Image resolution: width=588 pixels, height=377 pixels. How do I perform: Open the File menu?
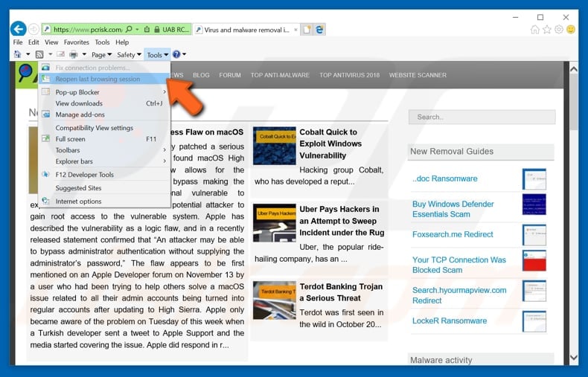coord(18,42)
